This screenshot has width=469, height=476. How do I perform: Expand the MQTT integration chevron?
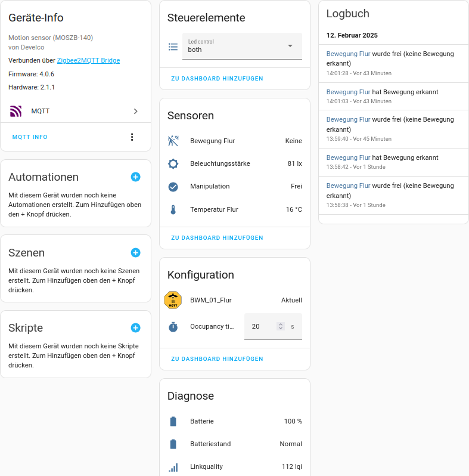pos(136,112)
